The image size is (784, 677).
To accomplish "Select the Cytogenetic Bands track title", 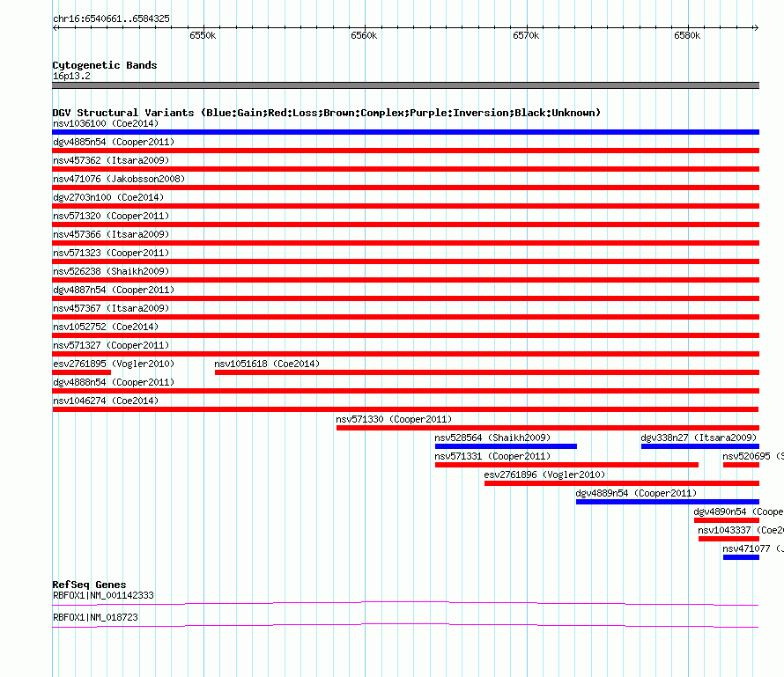I will (105, 65).
